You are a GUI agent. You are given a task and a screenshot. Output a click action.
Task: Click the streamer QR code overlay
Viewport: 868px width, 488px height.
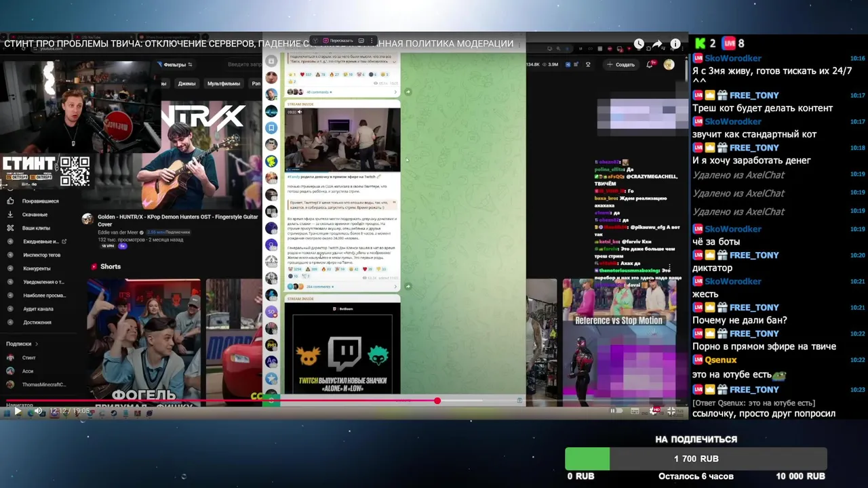coord(75,171)
